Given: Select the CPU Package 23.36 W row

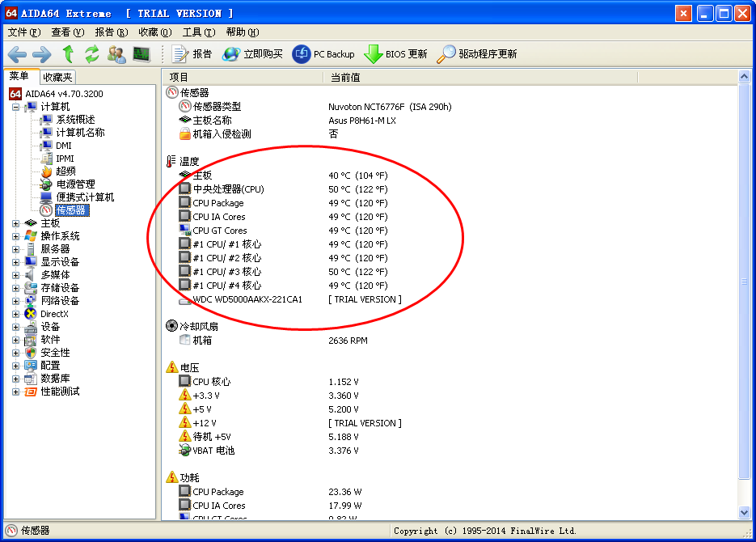Looking at the screenshot, I should 450,492.
